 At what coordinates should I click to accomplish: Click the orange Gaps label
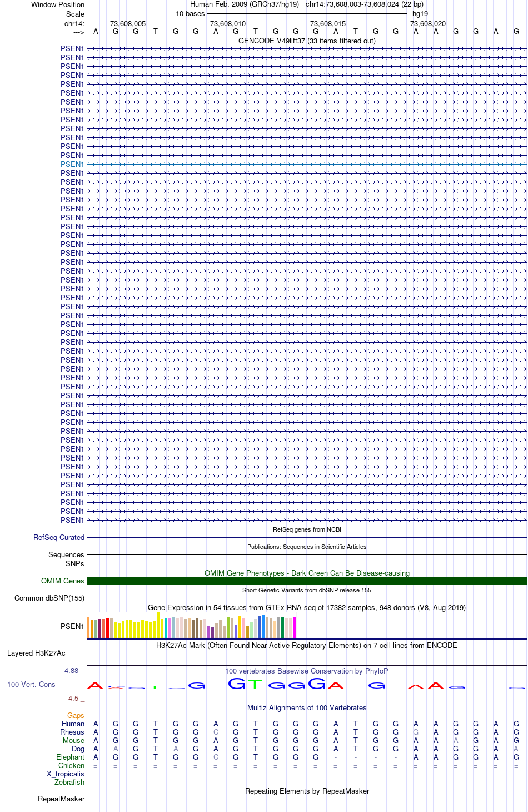click(x=76, y=715)
